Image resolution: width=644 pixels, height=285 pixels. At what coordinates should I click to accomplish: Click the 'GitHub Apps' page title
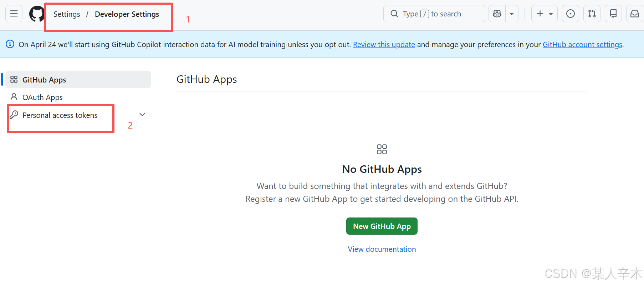[x=207, y=79]
